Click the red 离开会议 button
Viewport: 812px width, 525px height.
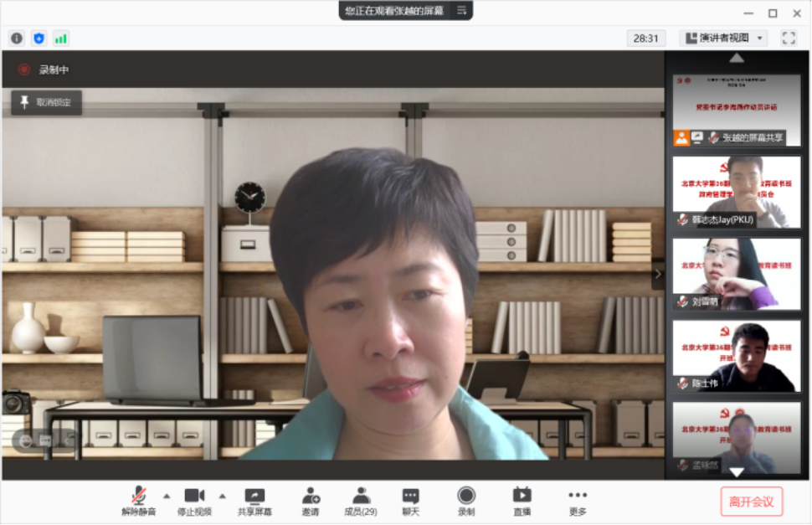(751, 502)
